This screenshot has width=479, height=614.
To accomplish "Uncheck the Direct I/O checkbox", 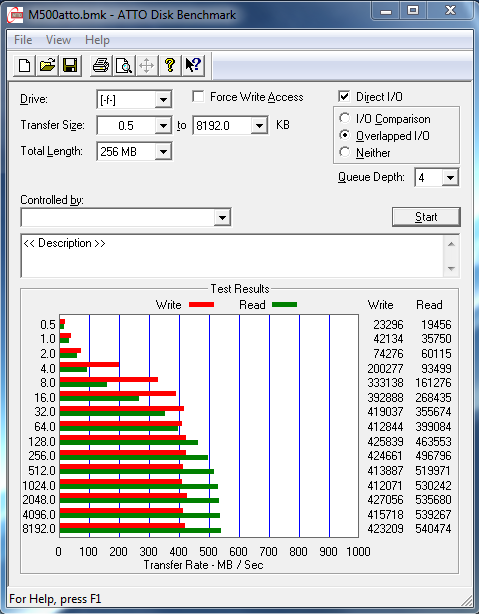I will (x=343, y=96).
